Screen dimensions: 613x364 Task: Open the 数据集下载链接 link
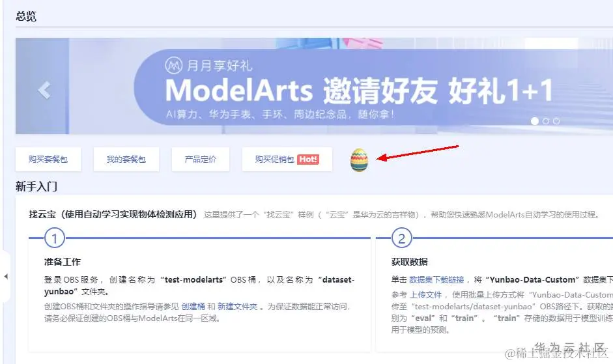[x=436, y=280]
